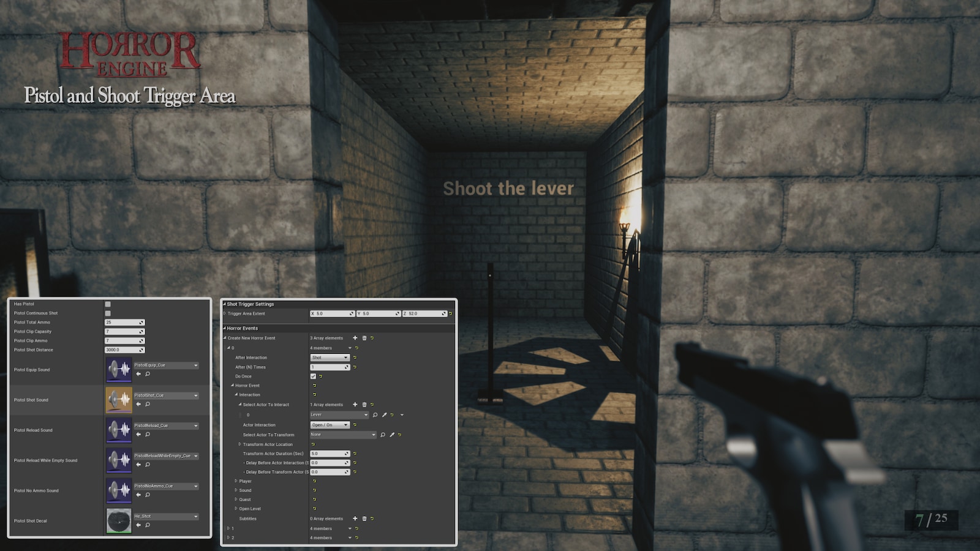Select the eyedropper to pick an actor for Select Actor To Transform
This screenshot has height=551, width=980.
tap(392, 435)
